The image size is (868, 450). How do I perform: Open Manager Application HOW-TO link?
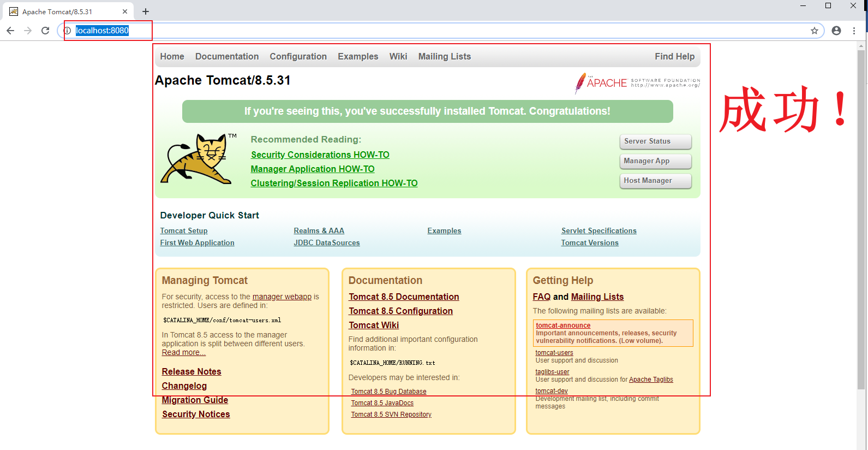click(x=313, y=169)
